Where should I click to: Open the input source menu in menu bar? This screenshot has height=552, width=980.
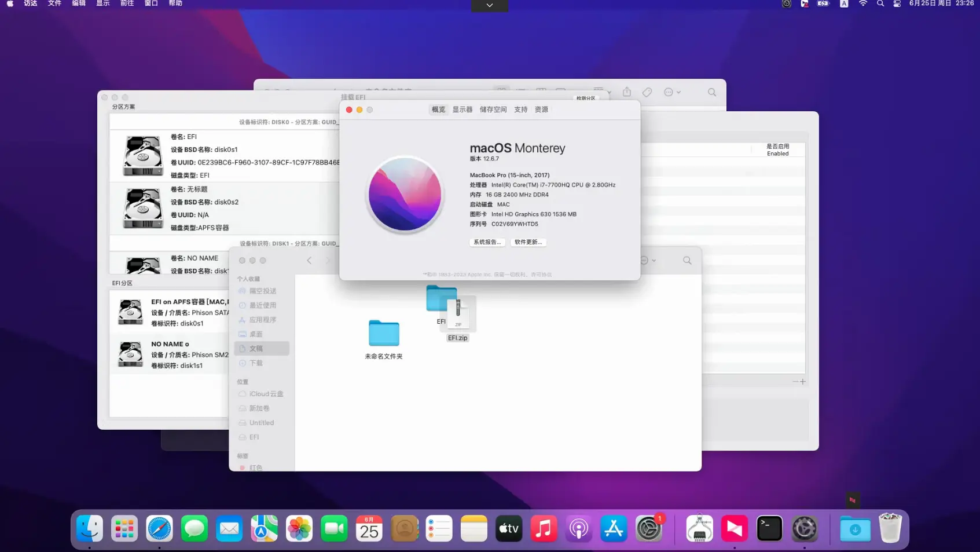coord(844,3)
